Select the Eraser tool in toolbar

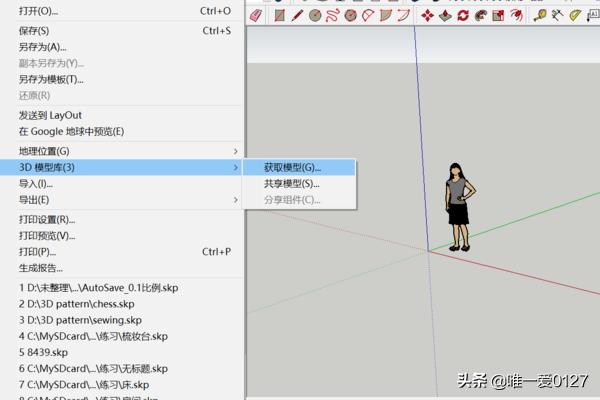(256, 15)
